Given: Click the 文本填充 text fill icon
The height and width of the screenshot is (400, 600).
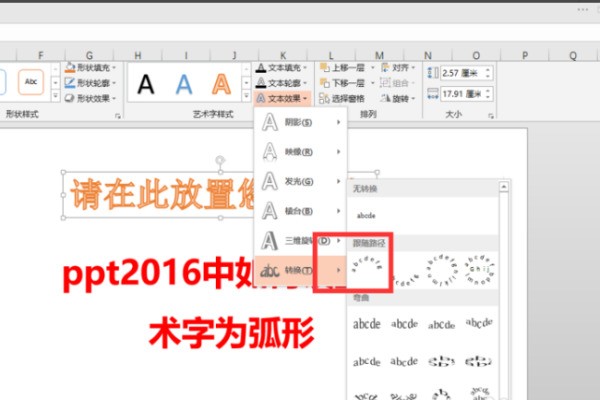Looking at the screenshot, I should pyautogui.click(x=261, y=68).
